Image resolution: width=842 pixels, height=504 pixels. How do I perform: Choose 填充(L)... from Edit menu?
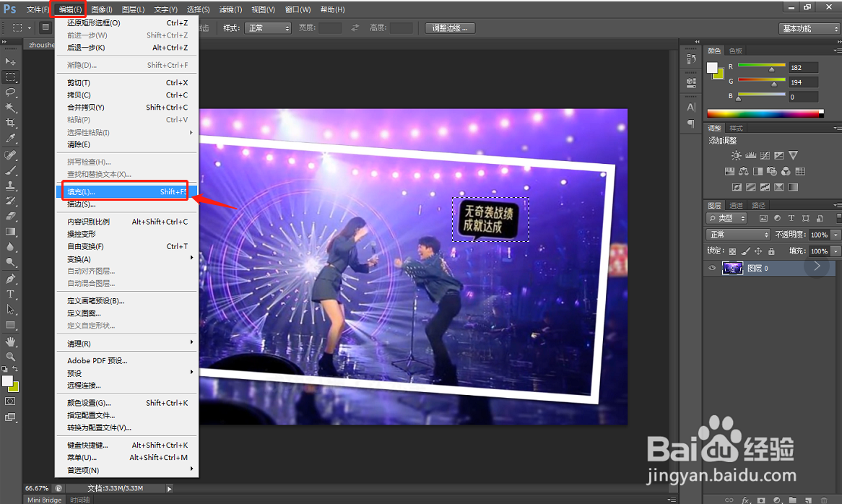coord(126,191)
